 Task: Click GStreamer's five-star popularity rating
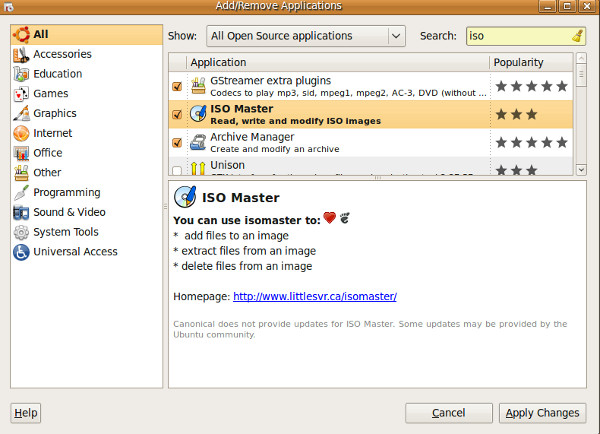pos(531,86)
